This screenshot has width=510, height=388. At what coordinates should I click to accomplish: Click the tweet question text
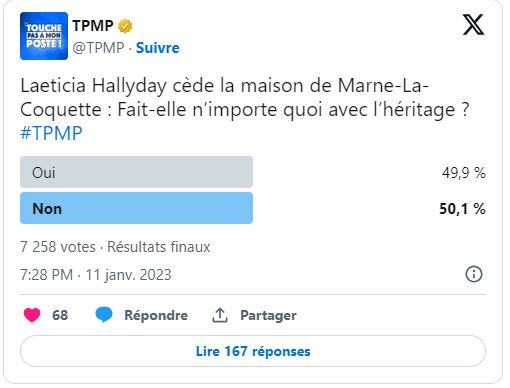coord(245,98)
